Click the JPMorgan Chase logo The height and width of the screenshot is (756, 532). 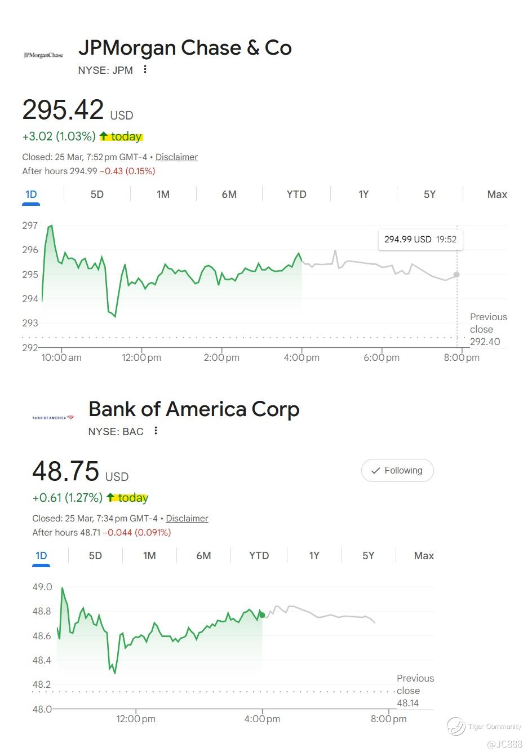[43, 55]
